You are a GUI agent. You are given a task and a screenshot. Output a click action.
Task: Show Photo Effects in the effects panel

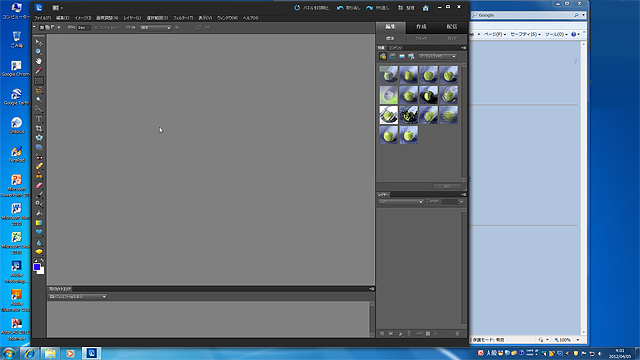click(x=402, y=56)
